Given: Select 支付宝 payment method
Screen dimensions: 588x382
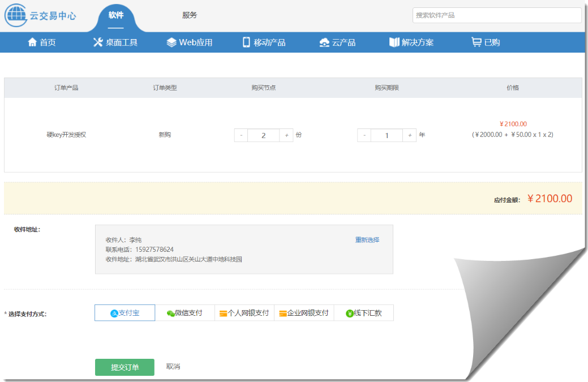Looking at the screenshot, I should (125, 312).
